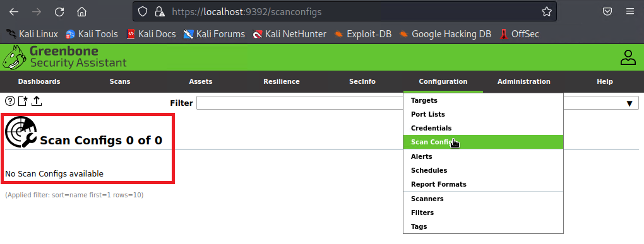The height and width of the screenshot is (244, 644).
Task: Create a new scan config via the star icon
Action: (23, 101)
